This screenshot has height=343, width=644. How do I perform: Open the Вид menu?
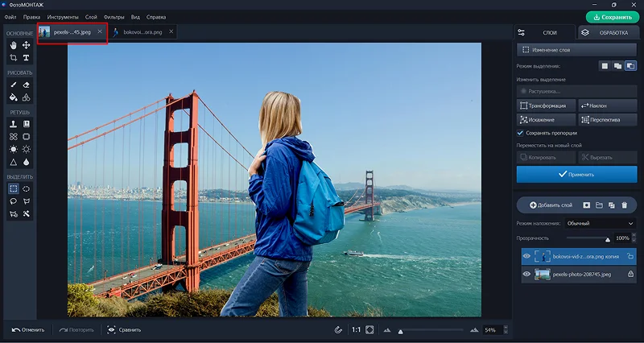click(x=135, y=17)
